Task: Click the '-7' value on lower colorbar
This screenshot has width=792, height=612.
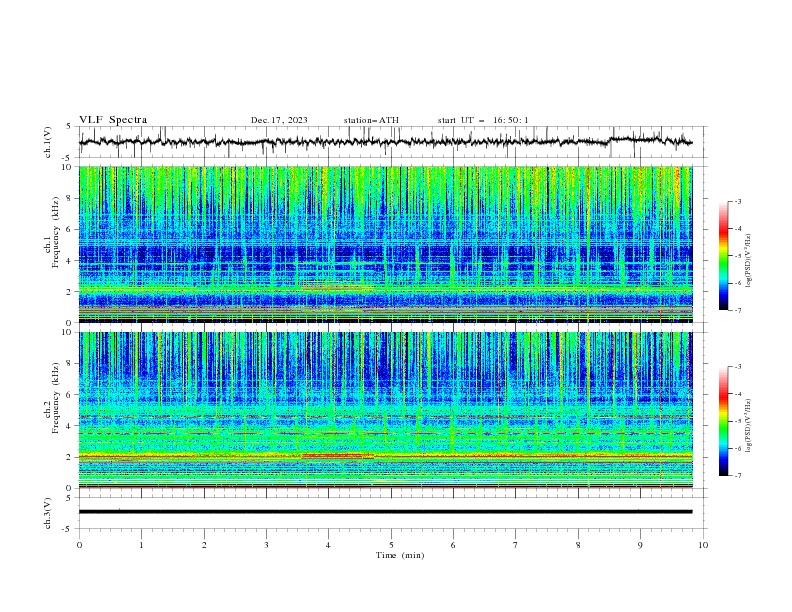Action: coord(737,475)
